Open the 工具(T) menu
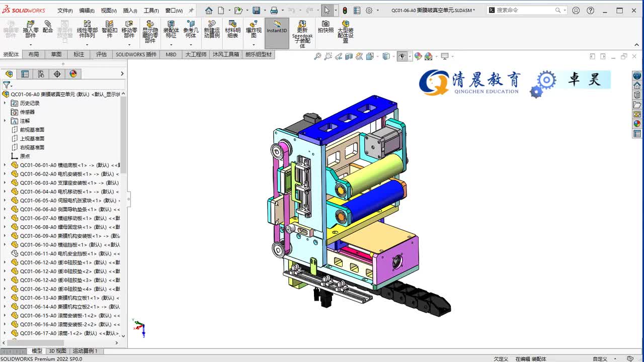Screen dimensions: 644x362 click(x=151, y=11)
